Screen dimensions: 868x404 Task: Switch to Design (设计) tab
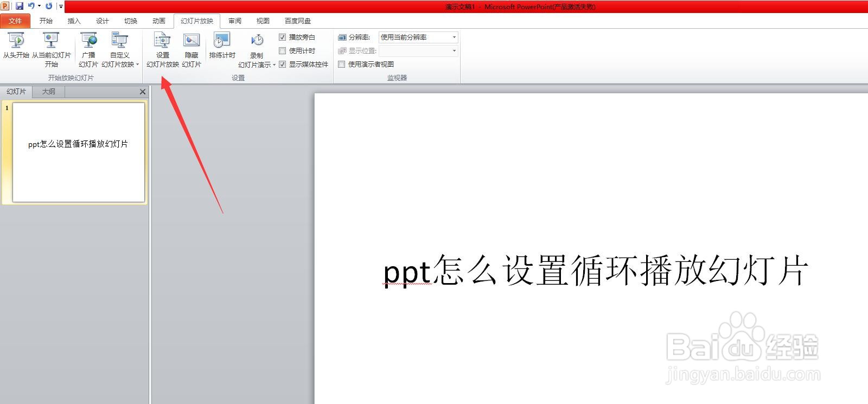(103, 21)
